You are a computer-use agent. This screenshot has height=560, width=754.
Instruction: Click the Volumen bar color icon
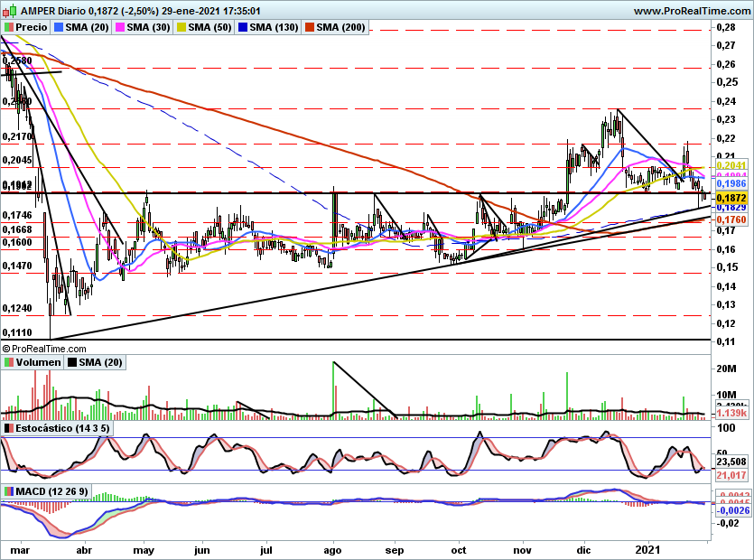9,362
